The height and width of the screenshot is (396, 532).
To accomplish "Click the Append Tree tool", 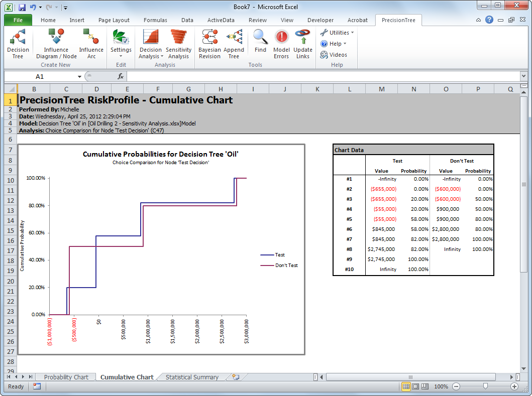I will (234, 44).
